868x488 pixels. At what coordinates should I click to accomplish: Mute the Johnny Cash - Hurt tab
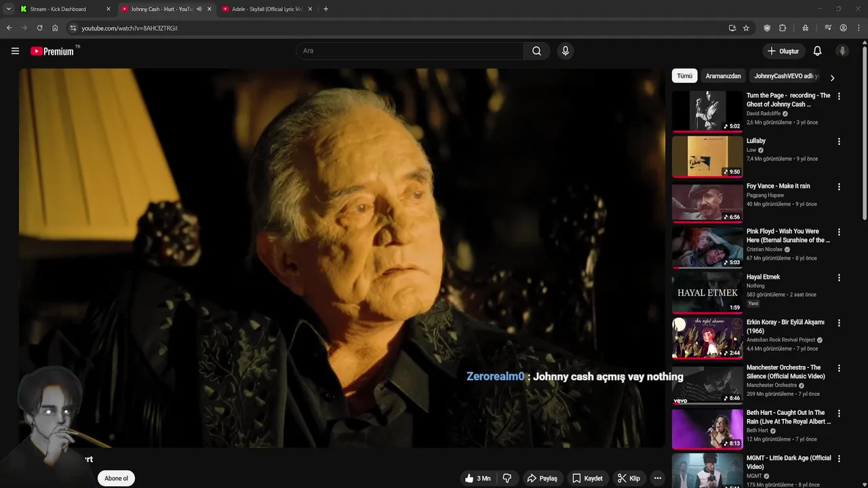pos(199,9)
